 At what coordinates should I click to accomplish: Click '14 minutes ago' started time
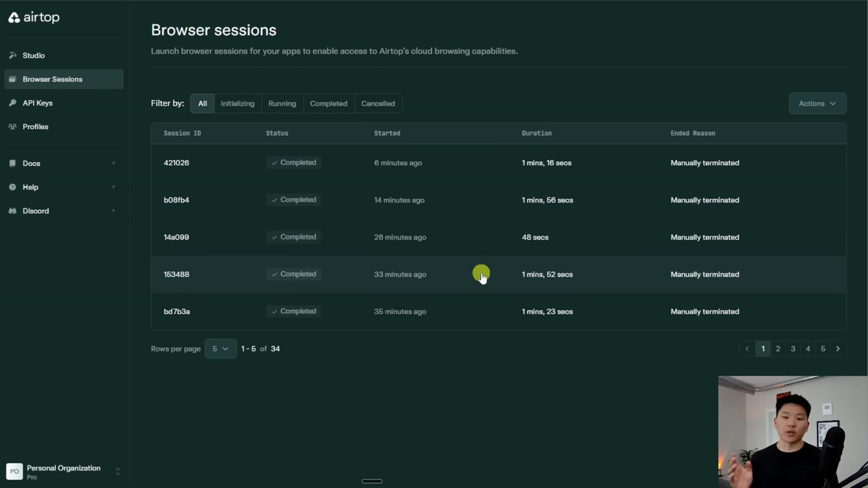tap(399, 200)
